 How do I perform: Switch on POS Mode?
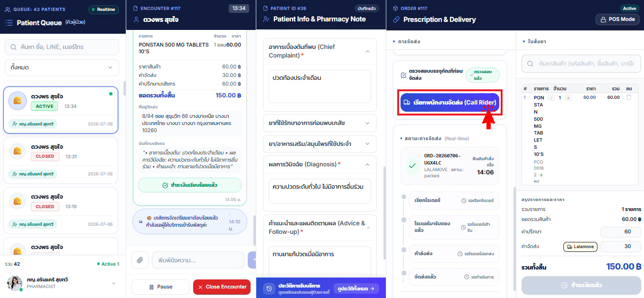click(x=617, y=19)
